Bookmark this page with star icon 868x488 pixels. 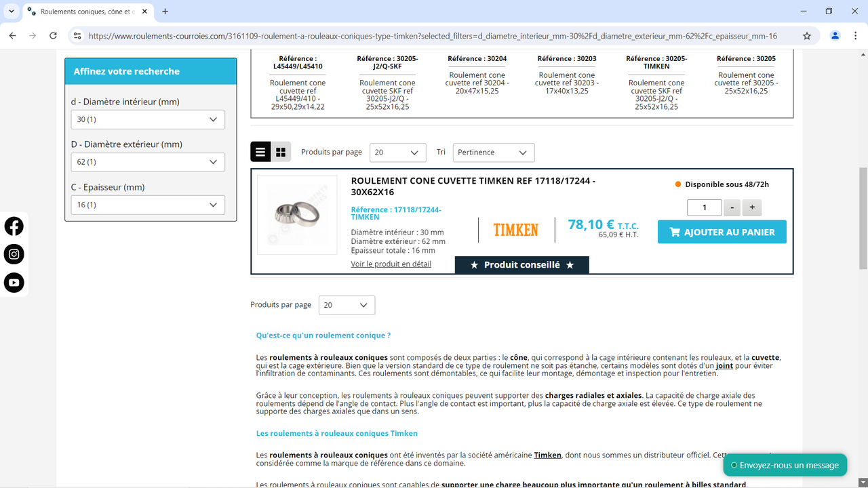pos(807,36)
